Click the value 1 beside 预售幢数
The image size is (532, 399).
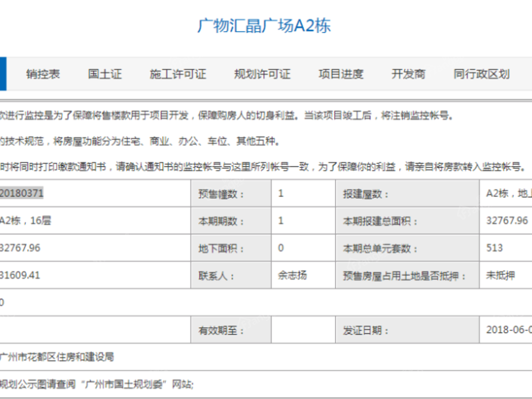click(281, 194)
